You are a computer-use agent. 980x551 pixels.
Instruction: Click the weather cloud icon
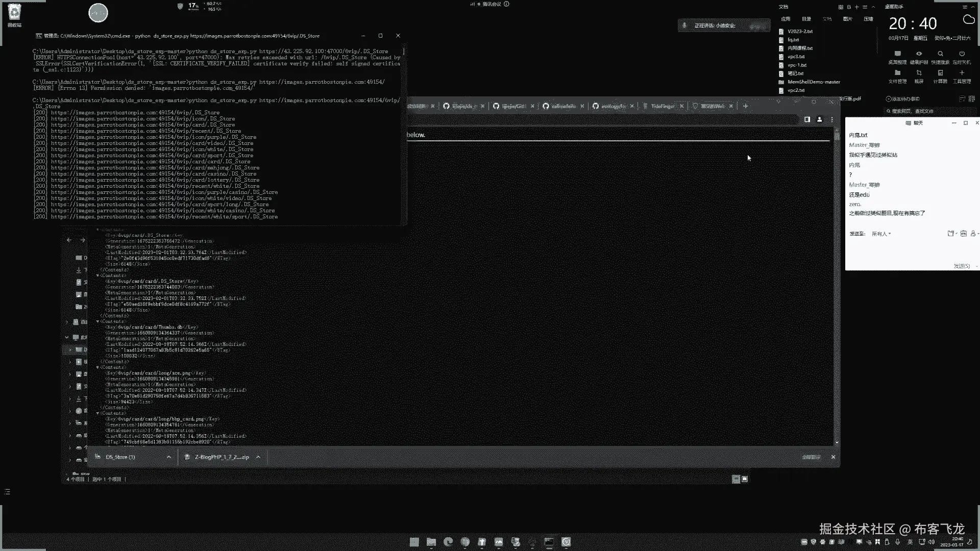tap(968, 20)
